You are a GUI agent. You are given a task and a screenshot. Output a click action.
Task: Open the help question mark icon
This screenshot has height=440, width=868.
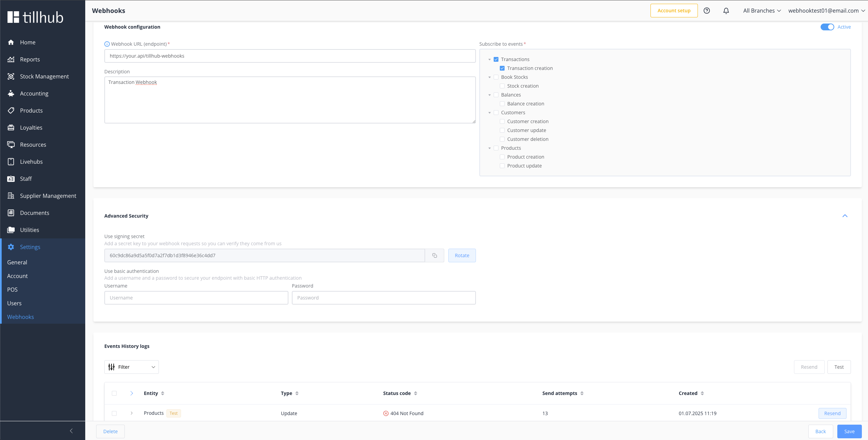pyautogui.click(x=707, y=11)
